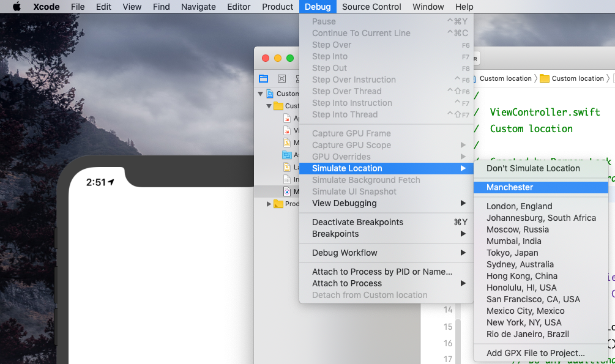The height and width of the screenshot is (364, 615).
Task: Select the Products folder icon
Action: (x=278, y=204)
